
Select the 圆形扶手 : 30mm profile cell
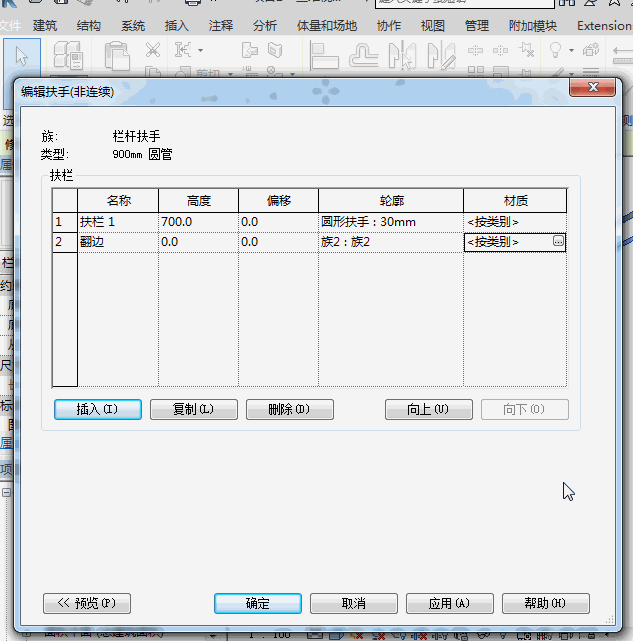[x=390, y=222]
